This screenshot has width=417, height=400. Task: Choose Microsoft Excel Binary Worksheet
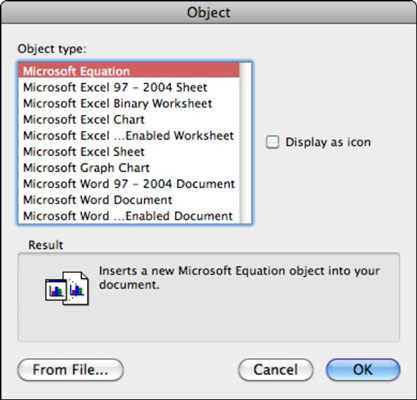(129, 103)
